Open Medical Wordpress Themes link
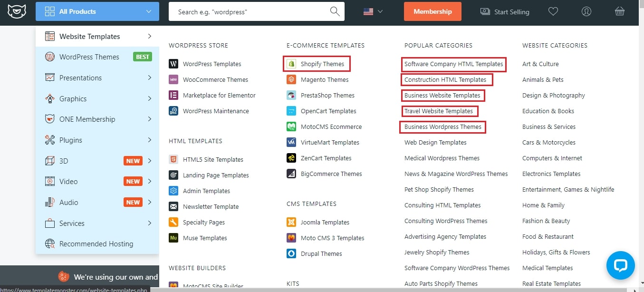 coord(442,158)
